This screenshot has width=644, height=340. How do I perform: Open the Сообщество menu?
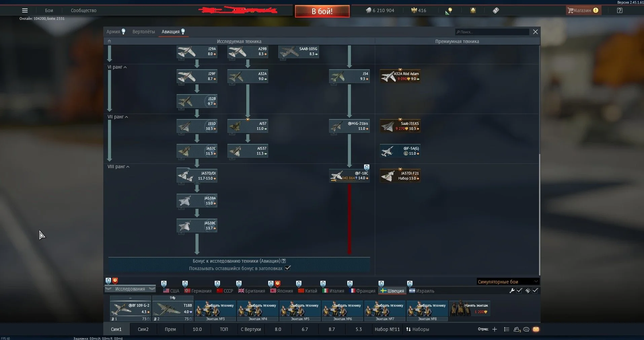click(x=83, y=10)
